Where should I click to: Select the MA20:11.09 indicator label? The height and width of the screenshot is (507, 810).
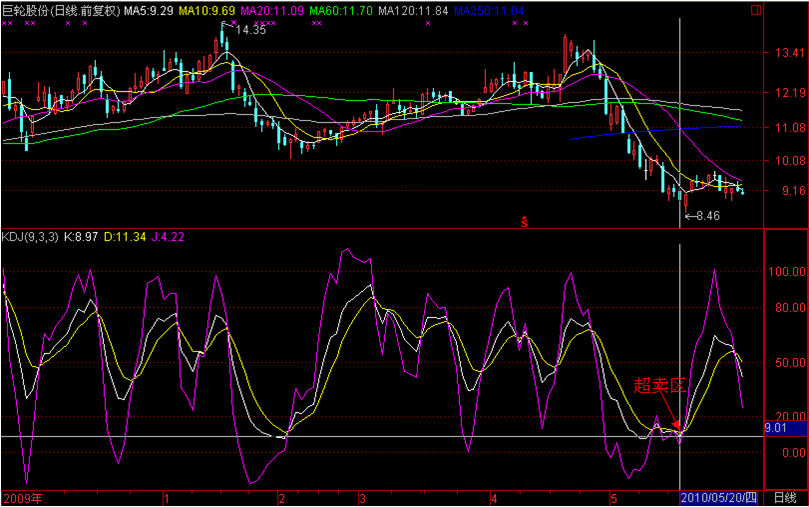tap(272, 11)
